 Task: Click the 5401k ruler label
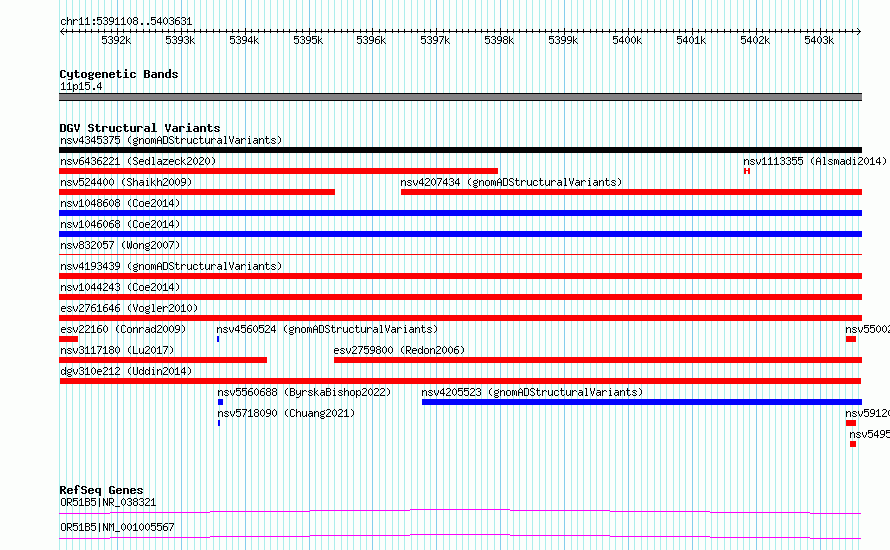[x=691, y=40]
